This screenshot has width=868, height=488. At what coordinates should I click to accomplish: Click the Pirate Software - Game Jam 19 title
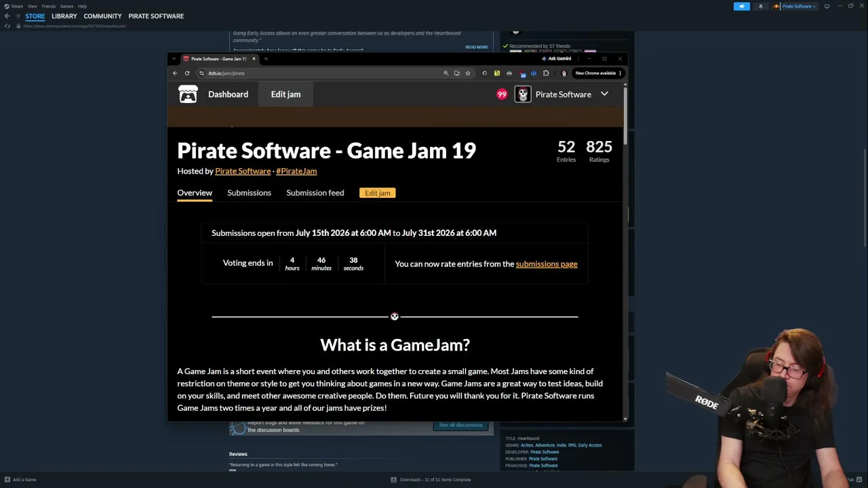(326, 150)
